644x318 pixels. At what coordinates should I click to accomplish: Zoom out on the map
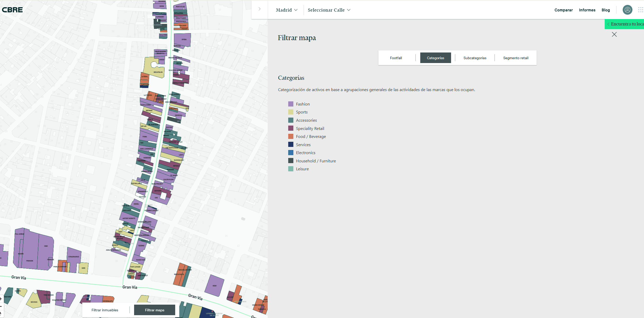[1, 306]
